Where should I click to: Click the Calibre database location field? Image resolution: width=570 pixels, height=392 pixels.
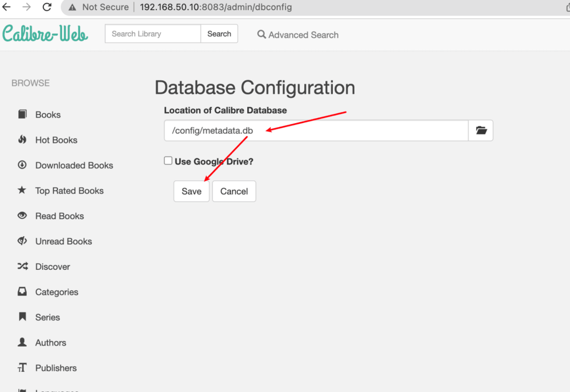316,131
